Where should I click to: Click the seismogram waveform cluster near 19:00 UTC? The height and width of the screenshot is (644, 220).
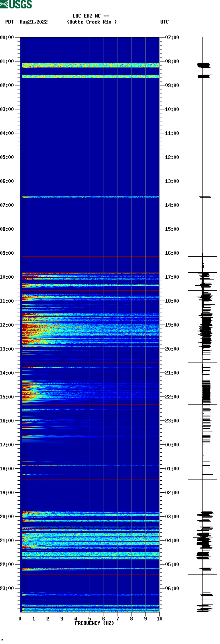coord(206,329)
